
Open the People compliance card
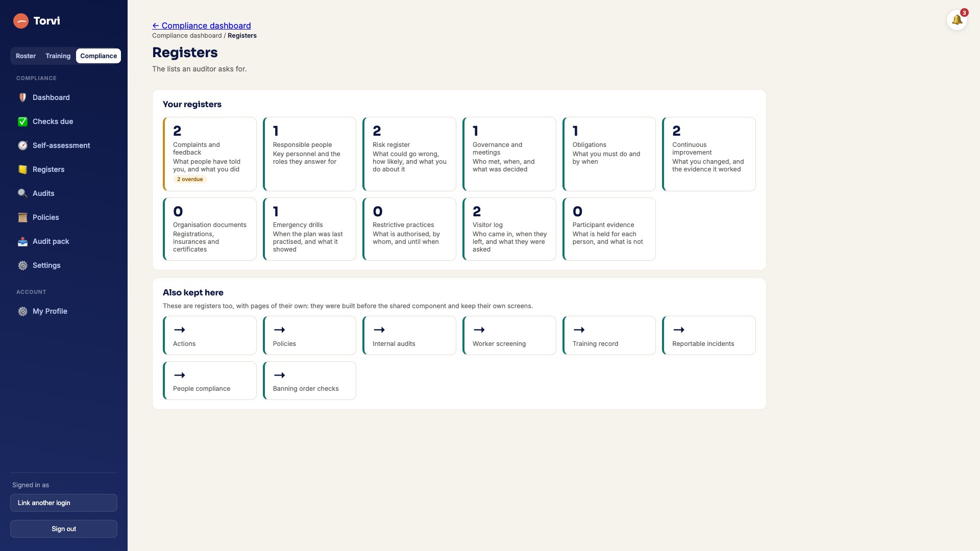pos(210,381)
